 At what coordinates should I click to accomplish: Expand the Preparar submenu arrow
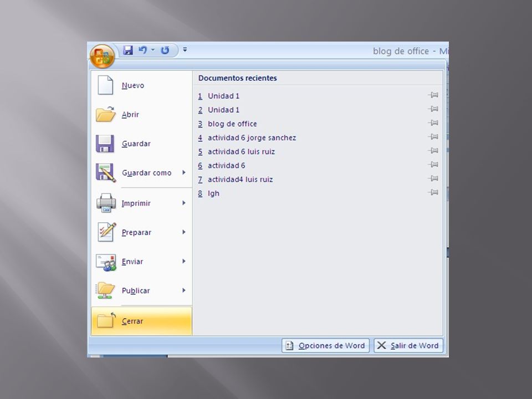click(184, 232)
